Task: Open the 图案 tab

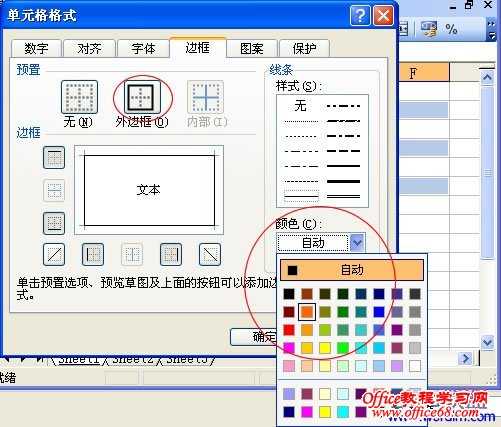Action: 252,49
